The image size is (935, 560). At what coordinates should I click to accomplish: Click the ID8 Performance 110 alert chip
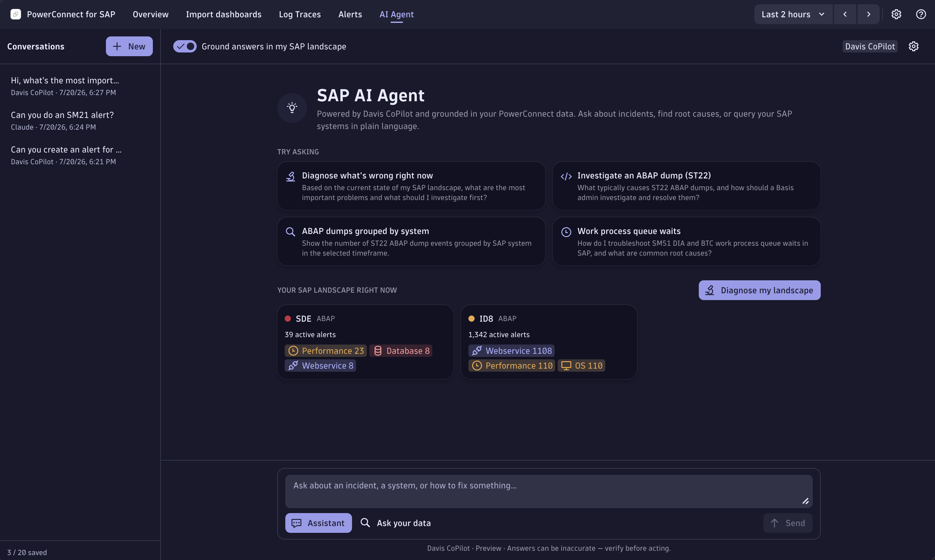(512, 366)
